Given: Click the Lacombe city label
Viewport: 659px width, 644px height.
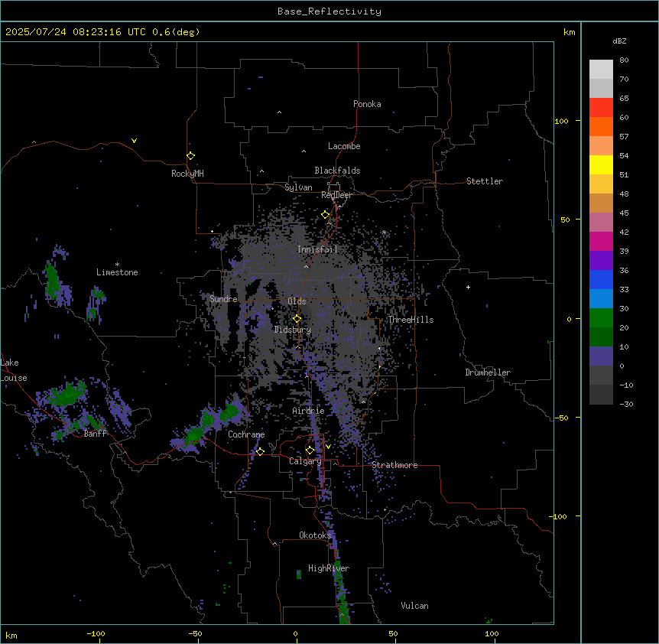Looking at the screenshot, I should point(344,146).
